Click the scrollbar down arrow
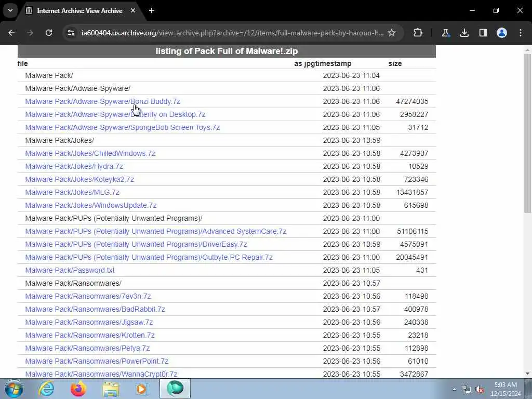Viewport: 532px width, 399px height. click(x=527, y=374)
